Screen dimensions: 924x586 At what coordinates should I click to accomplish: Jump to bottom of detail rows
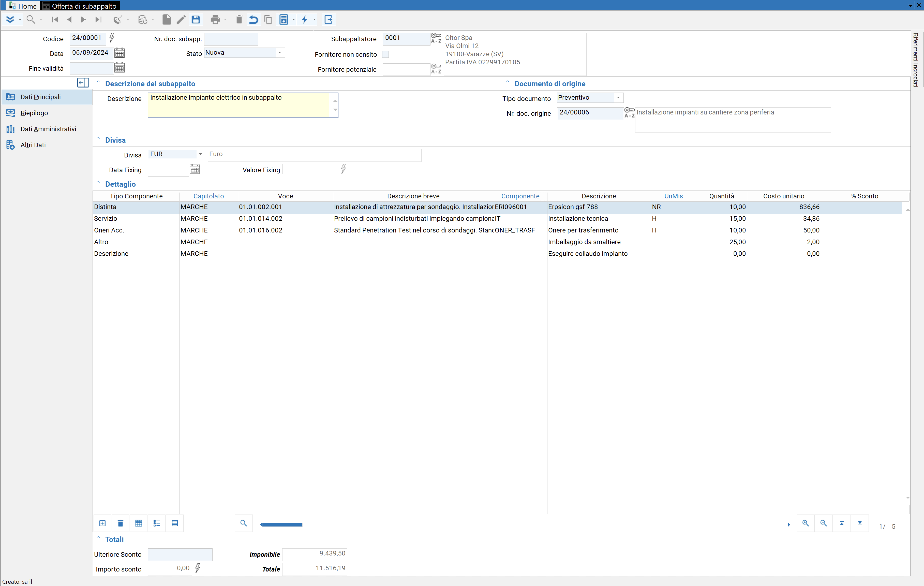[x=859, y=523]
